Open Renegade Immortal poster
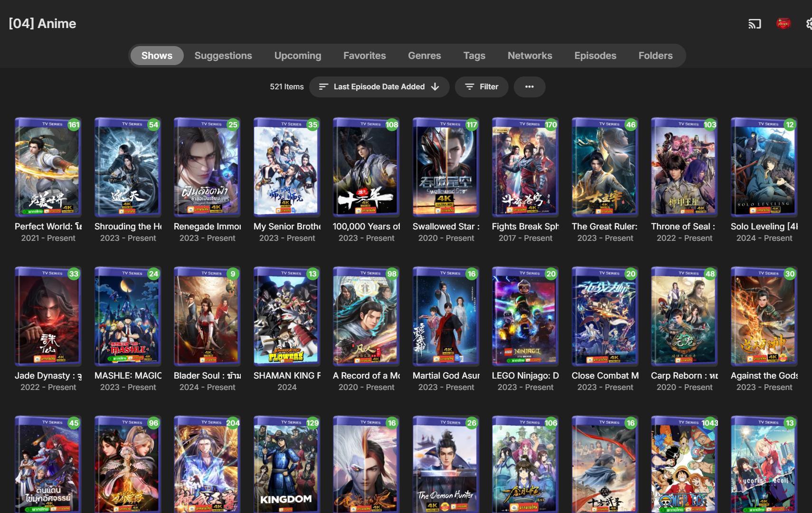Screen dimensions: 812x513 207,167
